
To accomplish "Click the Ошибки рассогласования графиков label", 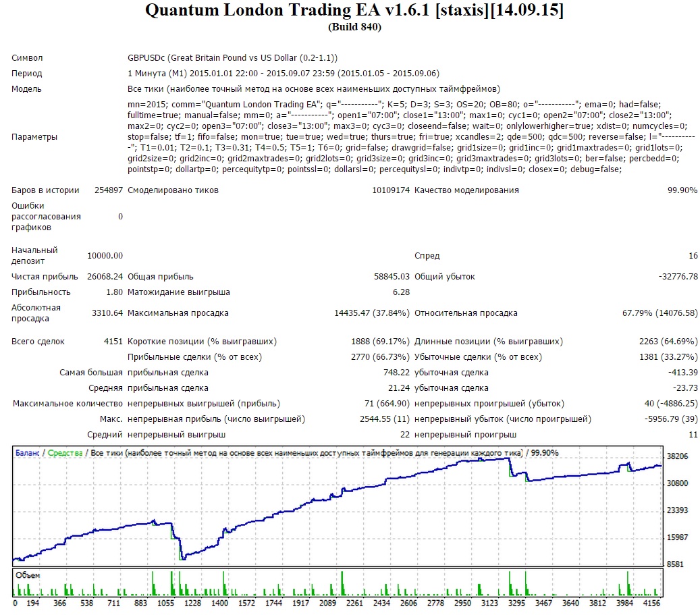I will pyautogui.click(x=46, y=217).
